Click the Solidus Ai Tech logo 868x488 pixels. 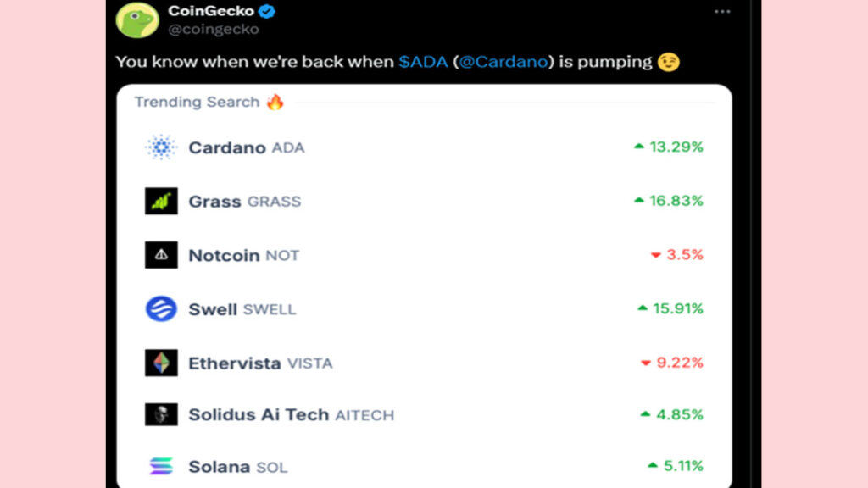click(x=160, y=414)
